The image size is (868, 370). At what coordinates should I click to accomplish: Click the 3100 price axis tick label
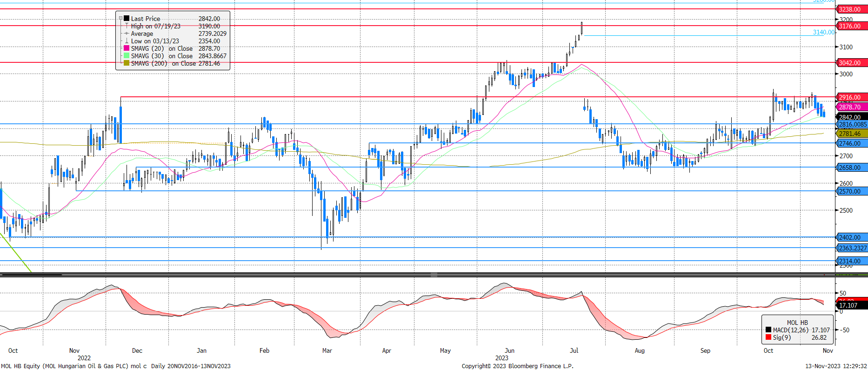[x=846, y=47]
